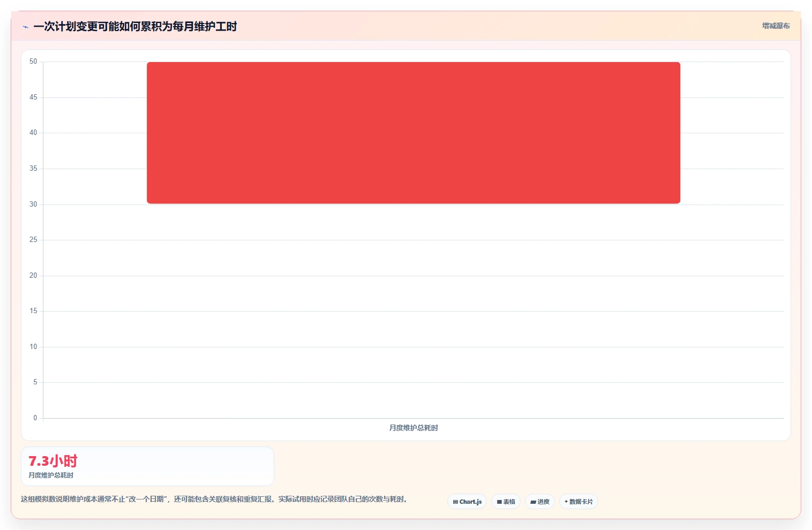Image resolution: width=812 pixels, height=530 pixels.
Task: Click the red waterfall bar in the chart
Action: pos(413,133)
